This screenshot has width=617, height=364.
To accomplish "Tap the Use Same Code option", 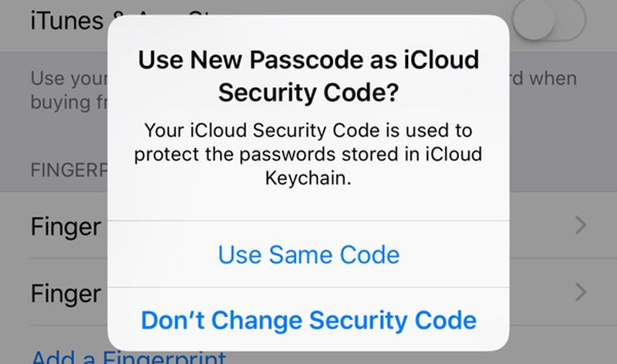I will (x=308, y=254).
